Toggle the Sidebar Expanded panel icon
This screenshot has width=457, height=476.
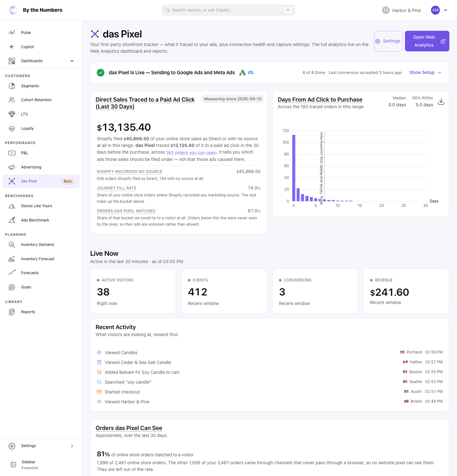[13, 465]
